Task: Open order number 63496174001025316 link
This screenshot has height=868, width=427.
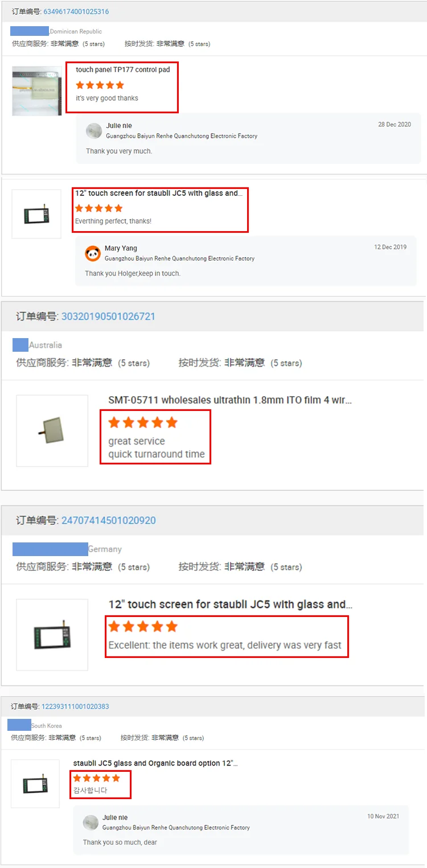Action: 76,11
